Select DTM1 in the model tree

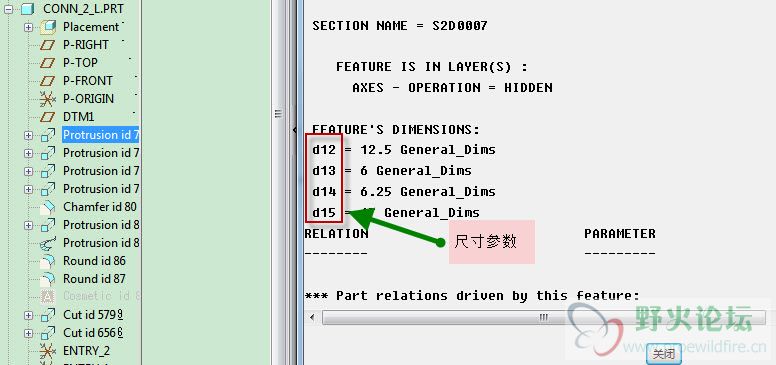click(x=78, y=117)
